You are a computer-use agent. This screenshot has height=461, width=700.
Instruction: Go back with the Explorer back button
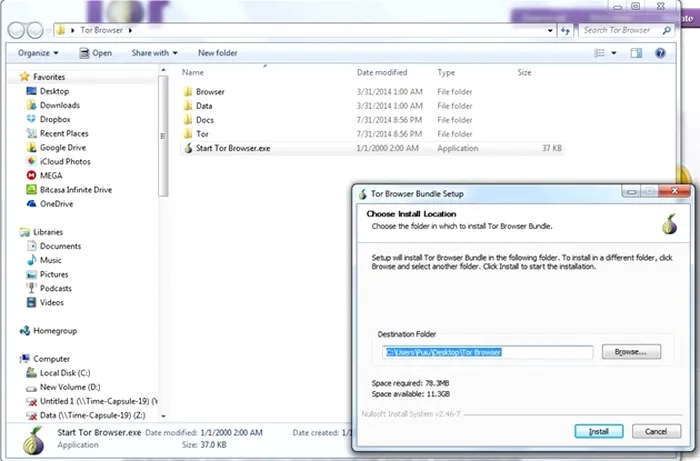click(x=16, y=30)
